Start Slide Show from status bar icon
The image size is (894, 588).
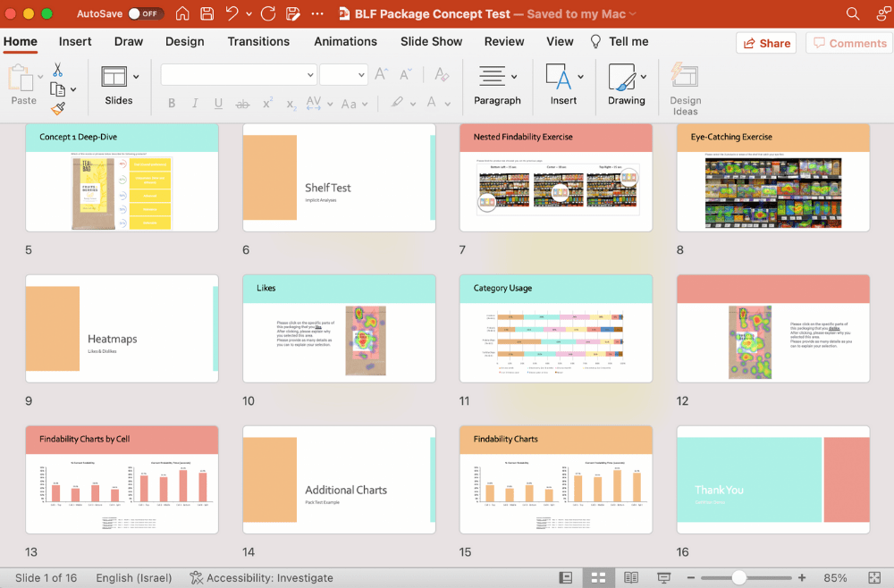[663, 578]
